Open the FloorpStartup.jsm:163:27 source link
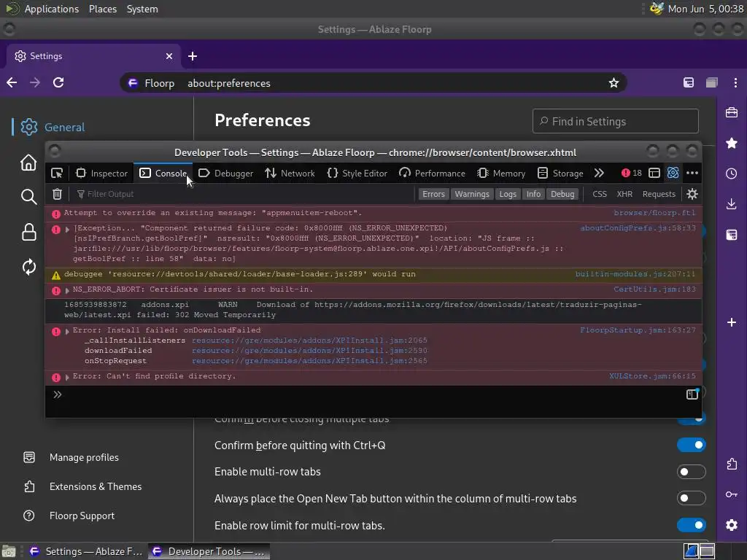The image size is (747, 560). pos(638,330)
